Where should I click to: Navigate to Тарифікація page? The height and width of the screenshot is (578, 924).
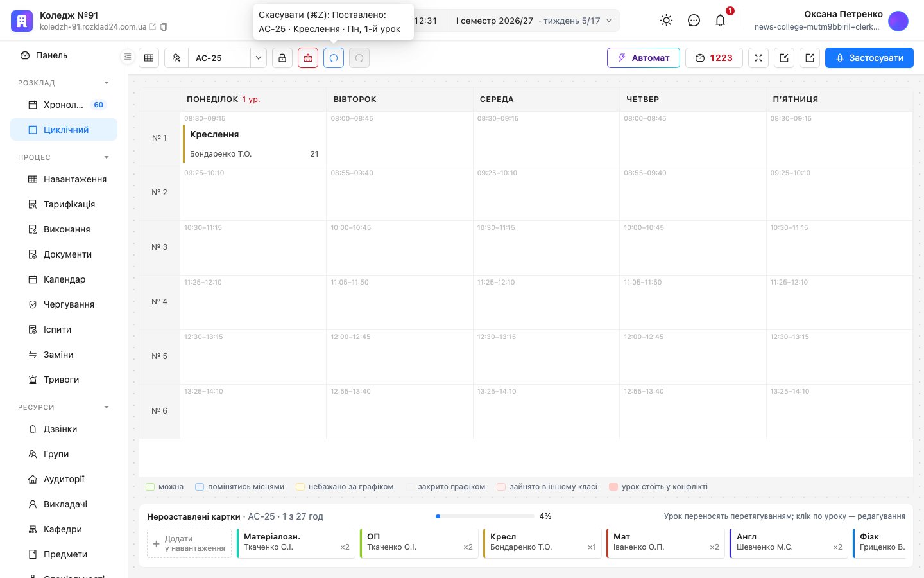pos(64,204)
